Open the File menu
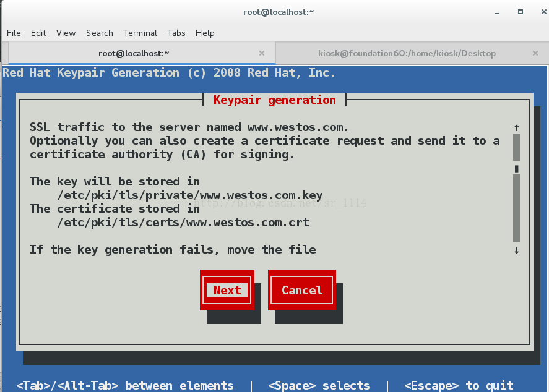This screenshot has height=392, width=549. coord(14,33)
